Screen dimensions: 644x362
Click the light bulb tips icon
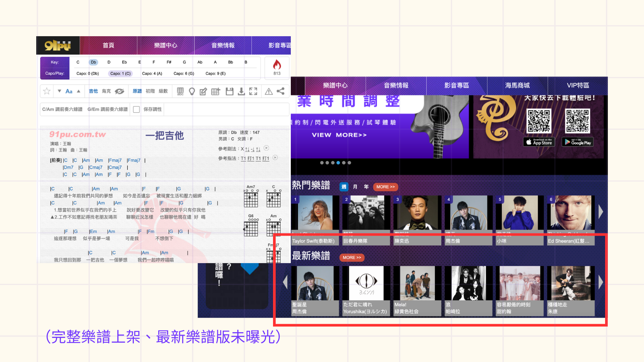192,91
